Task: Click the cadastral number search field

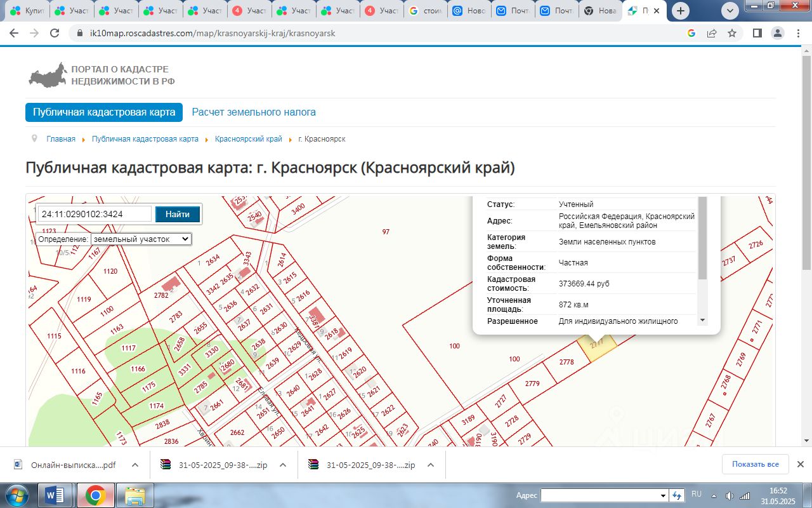Action: [95, 214]
